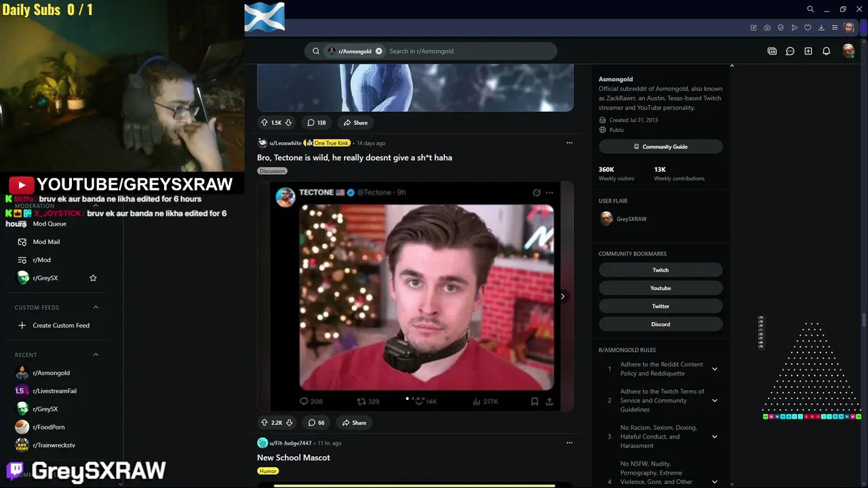Open browser shield protection icon

(781, 28)
